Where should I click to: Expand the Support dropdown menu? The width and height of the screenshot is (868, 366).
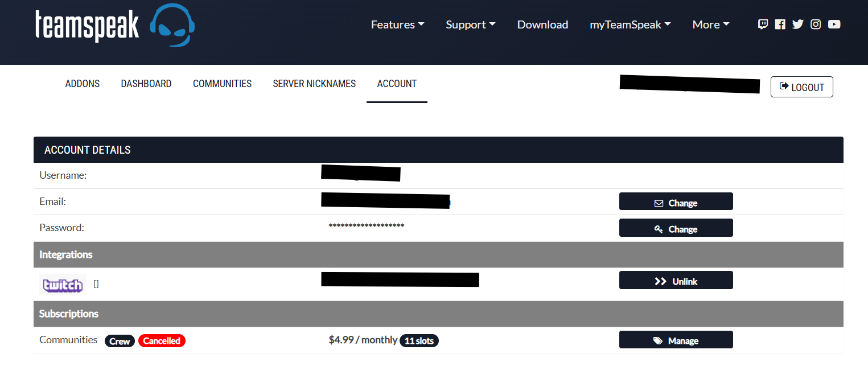[x=470, y=24]
